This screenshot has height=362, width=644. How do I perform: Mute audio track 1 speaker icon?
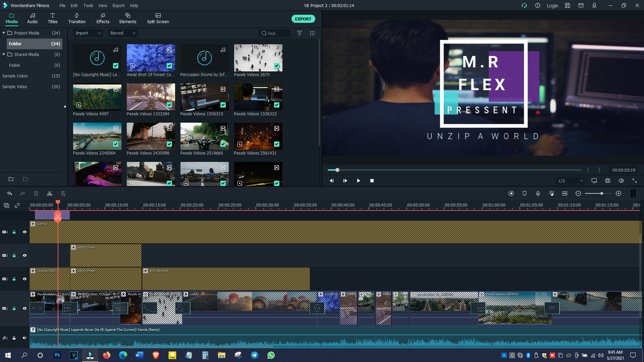click(24, 338)
